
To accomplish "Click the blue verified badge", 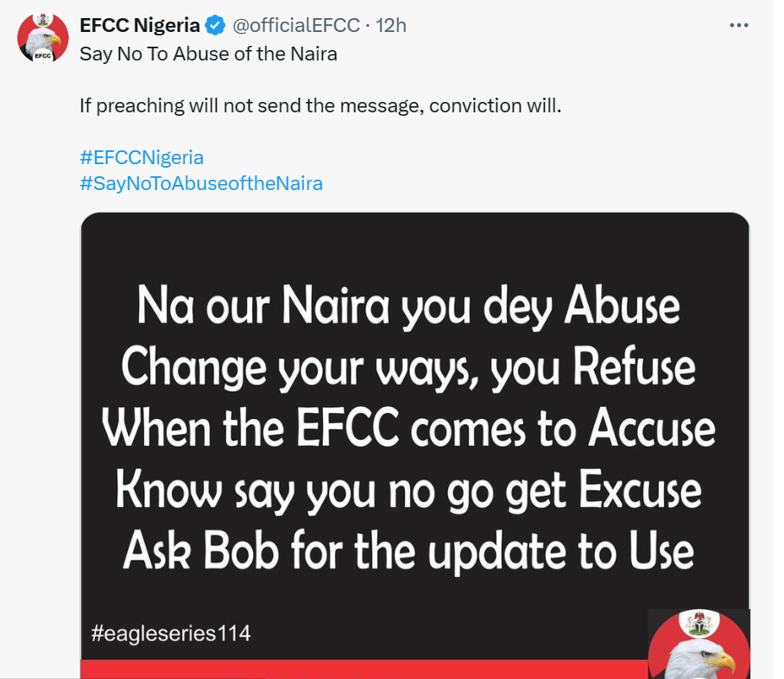I will (214, 26).
